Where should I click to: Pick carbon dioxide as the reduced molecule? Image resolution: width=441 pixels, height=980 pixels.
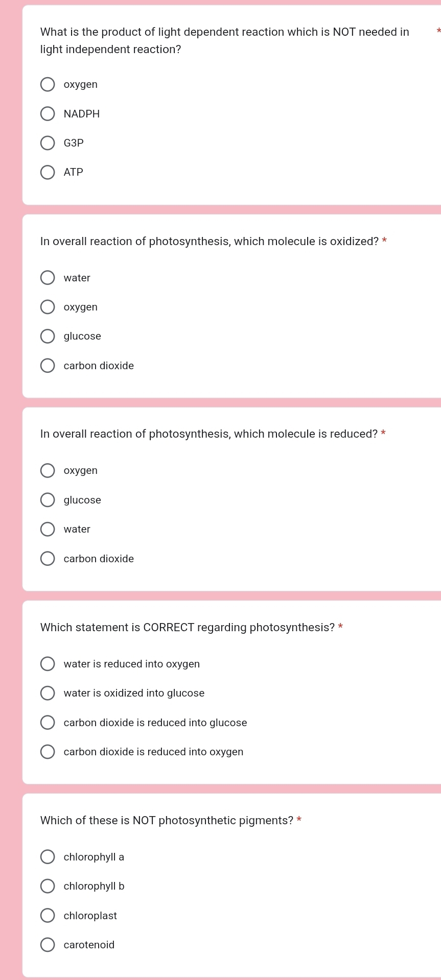pos(48,558)
